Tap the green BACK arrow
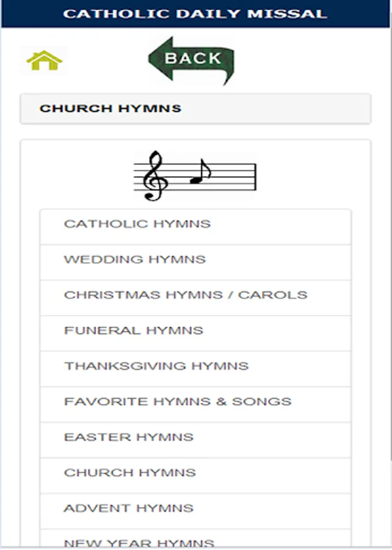Image resolution: width=392 pixels, height=550 pixels. [192, 61]
